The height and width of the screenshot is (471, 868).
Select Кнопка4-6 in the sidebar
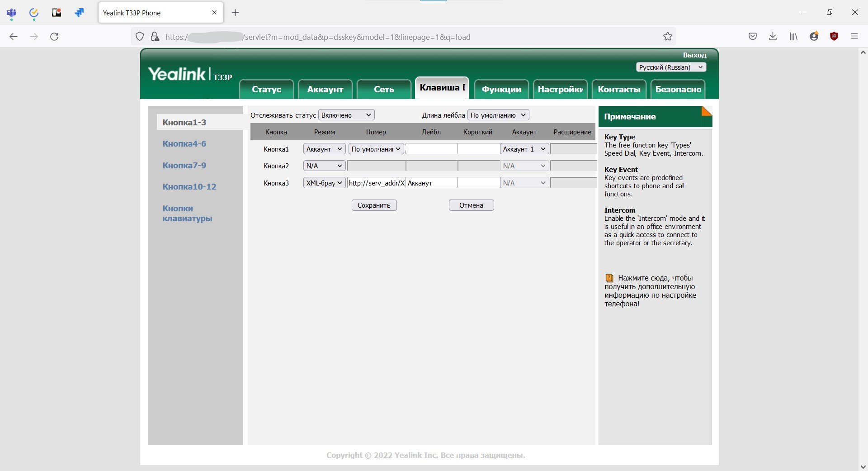(x=184, y=143)
